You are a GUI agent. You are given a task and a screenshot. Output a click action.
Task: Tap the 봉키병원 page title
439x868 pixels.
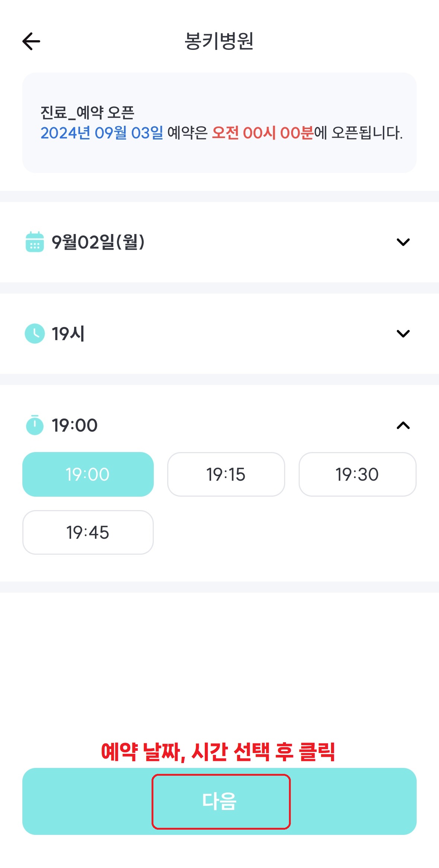point(219,41)
